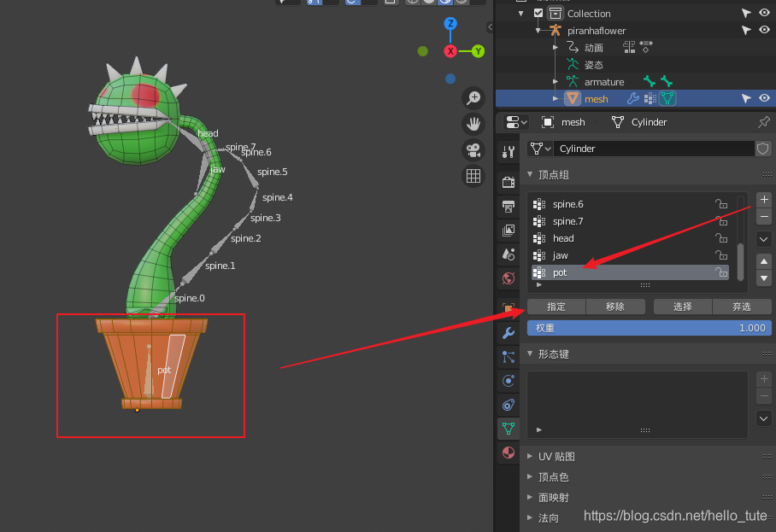Open vertex group specials dropdown menu
This screenshot has height=532, width=776.
(x=764, y=239)
